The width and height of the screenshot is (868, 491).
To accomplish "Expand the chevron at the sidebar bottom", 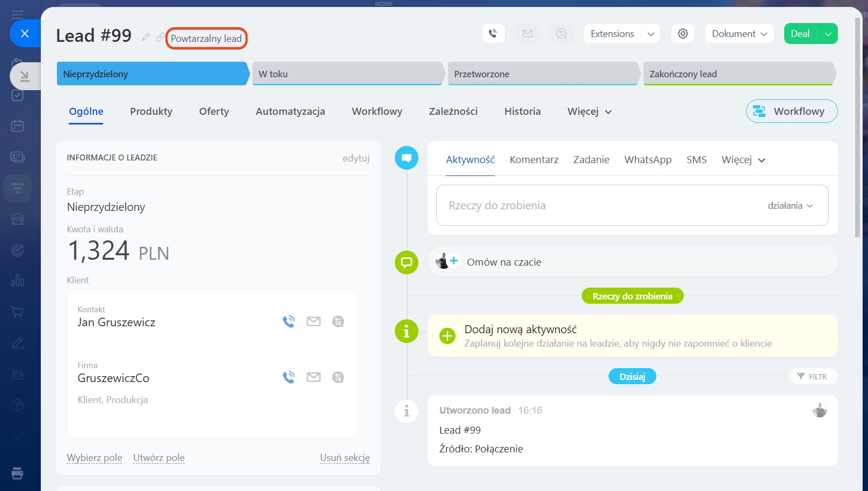I will pyautogui.click(x=17, y=437).
